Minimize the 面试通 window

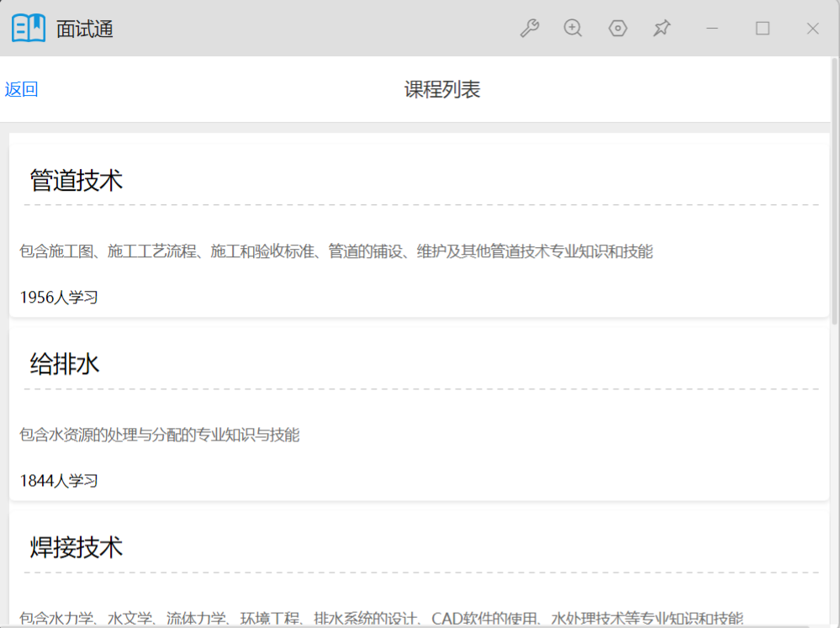[x=712, y=28]
